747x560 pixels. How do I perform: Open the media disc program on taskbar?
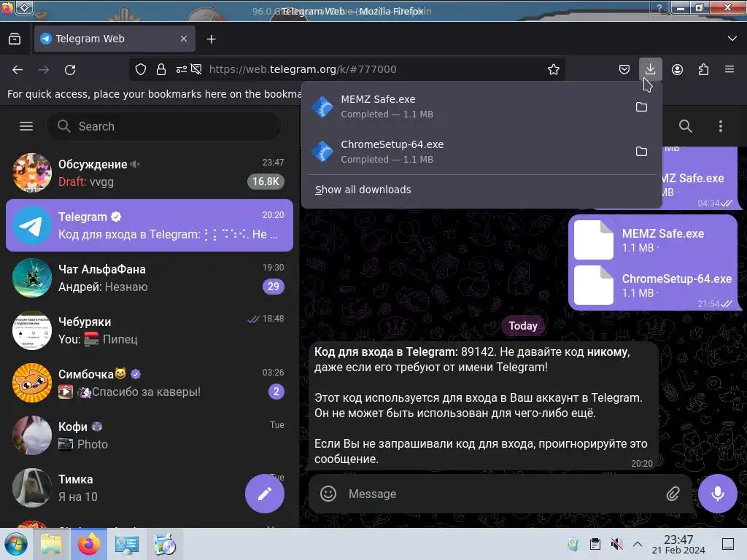click(165, 544)
